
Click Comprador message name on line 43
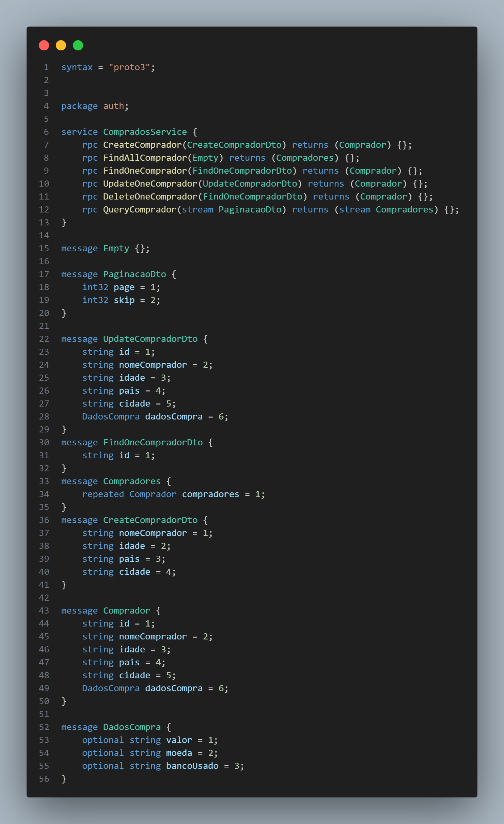pos(127,611)
